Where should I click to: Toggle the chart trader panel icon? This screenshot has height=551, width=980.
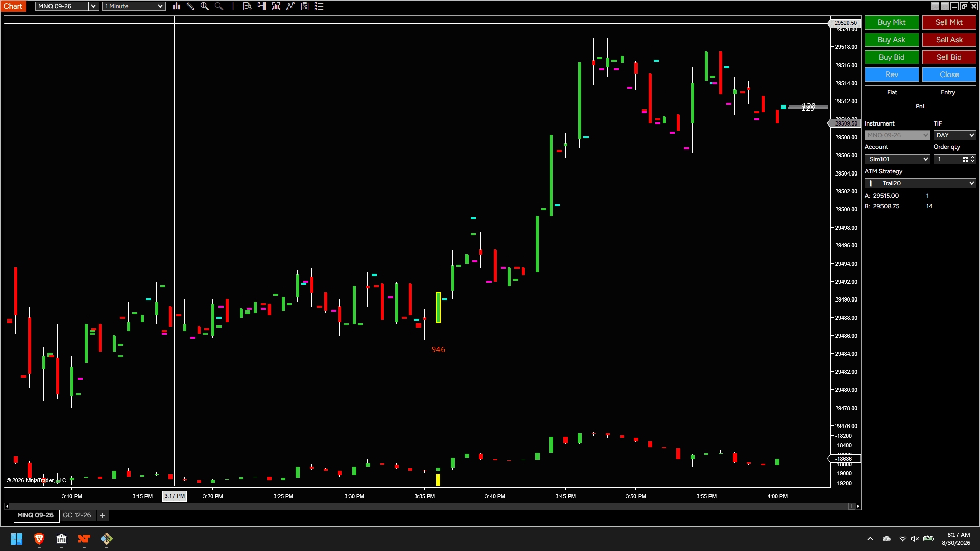point(262,6)
